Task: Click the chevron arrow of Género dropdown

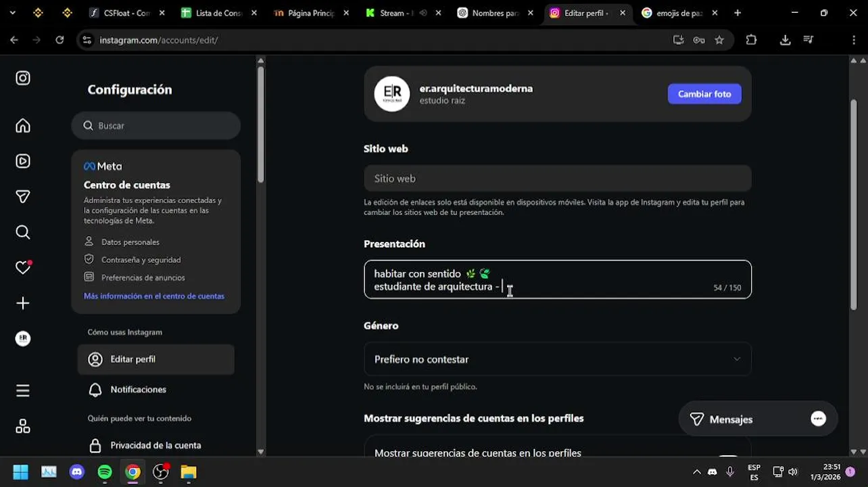Action: click(x=737, y=359)
